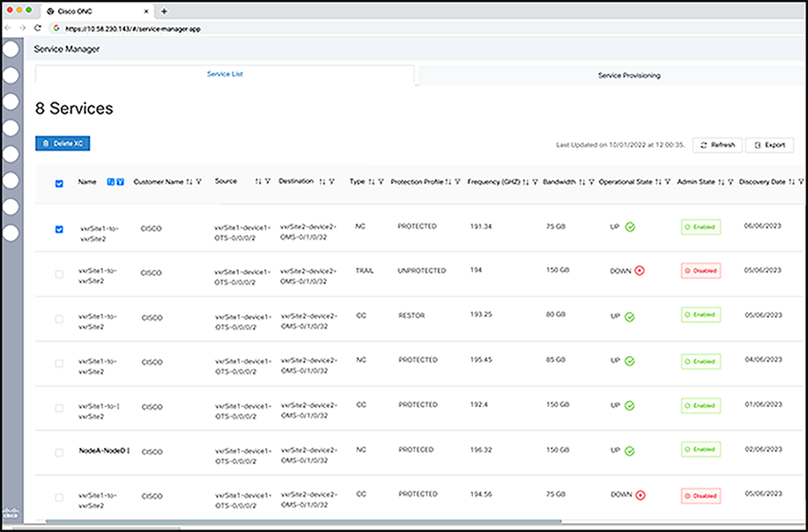Image resolution: width=808 pixels, height=532 pixels.
Task: Uncheck the service with frequency 191.34
Action: 59,229
